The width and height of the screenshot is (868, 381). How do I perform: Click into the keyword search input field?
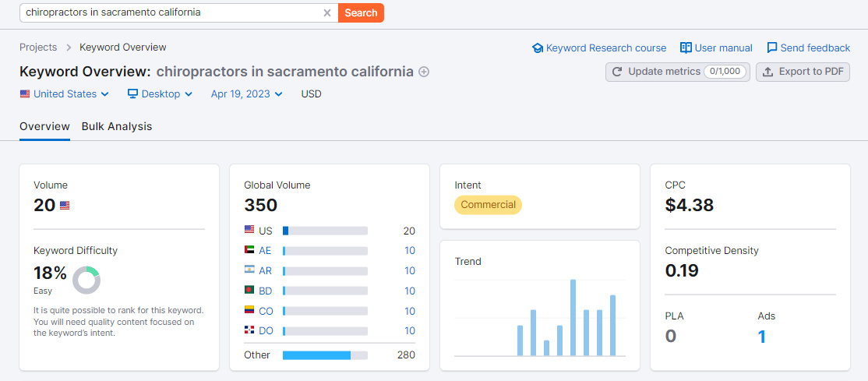pyautogui.click(x=171, y=12)
